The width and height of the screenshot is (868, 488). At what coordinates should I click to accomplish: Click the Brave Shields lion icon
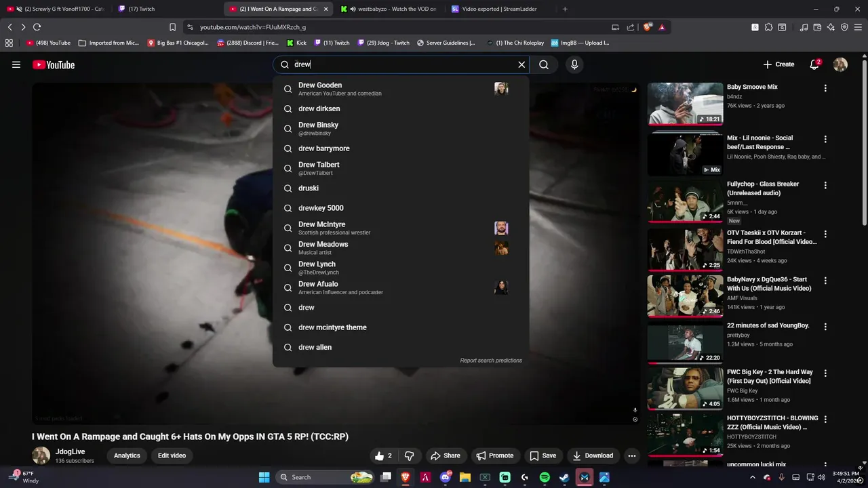click(x=647, y=27)
